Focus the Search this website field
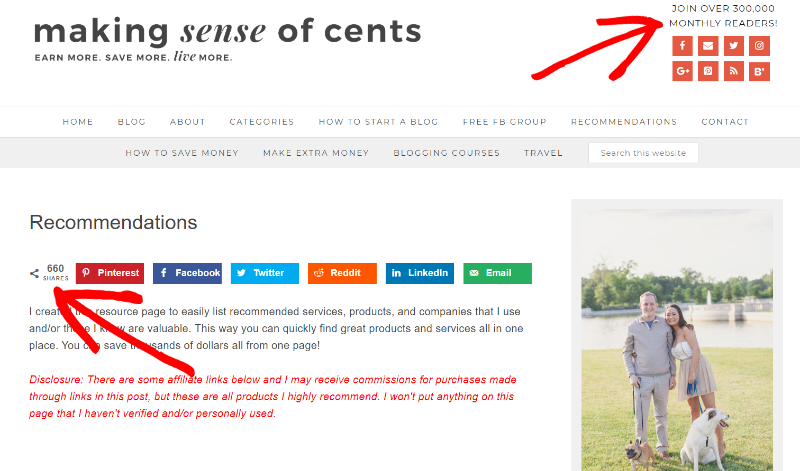 (643, 153)
